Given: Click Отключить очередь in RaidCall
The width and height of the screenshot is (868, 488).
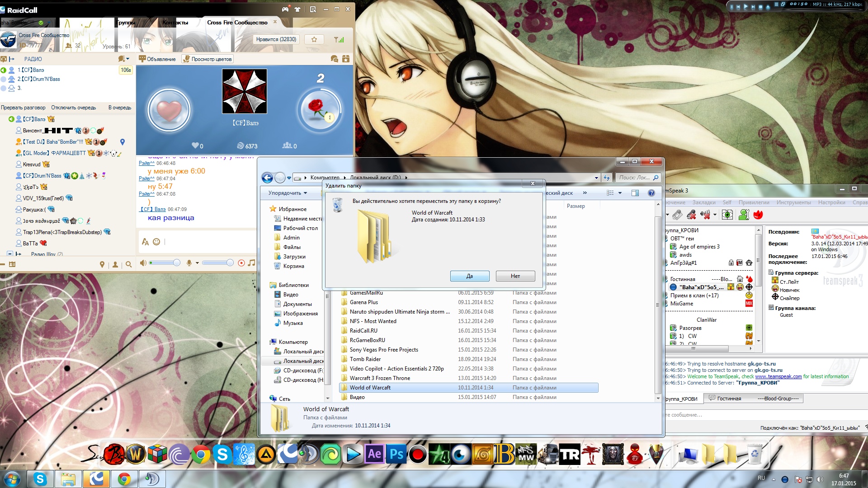Looking at the screenshot, I should tap(74, 108).
